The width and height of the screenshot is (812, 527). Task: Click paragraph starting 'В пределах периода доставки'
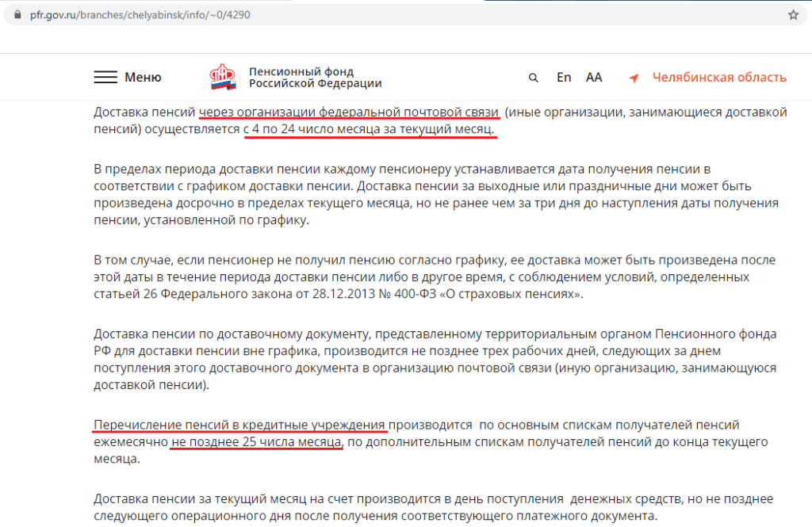tap(436, 194)
